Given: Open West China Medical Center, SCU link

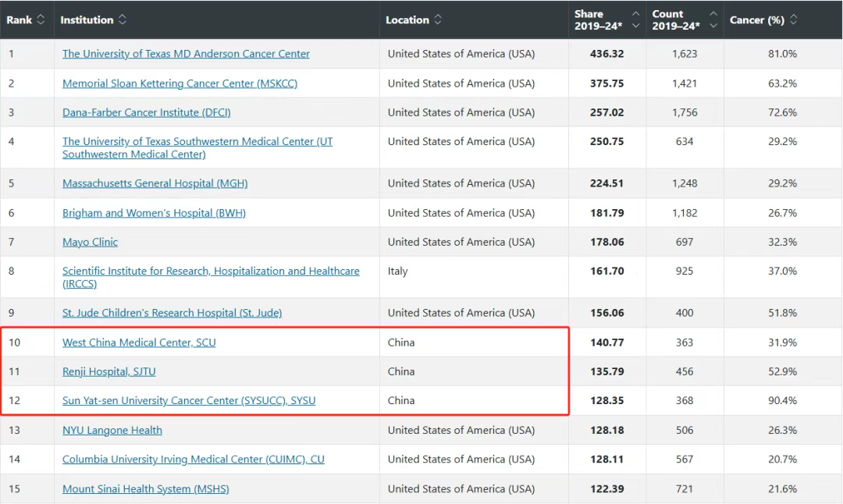Looking at the screenshot, I should click(x=139, y=343).
